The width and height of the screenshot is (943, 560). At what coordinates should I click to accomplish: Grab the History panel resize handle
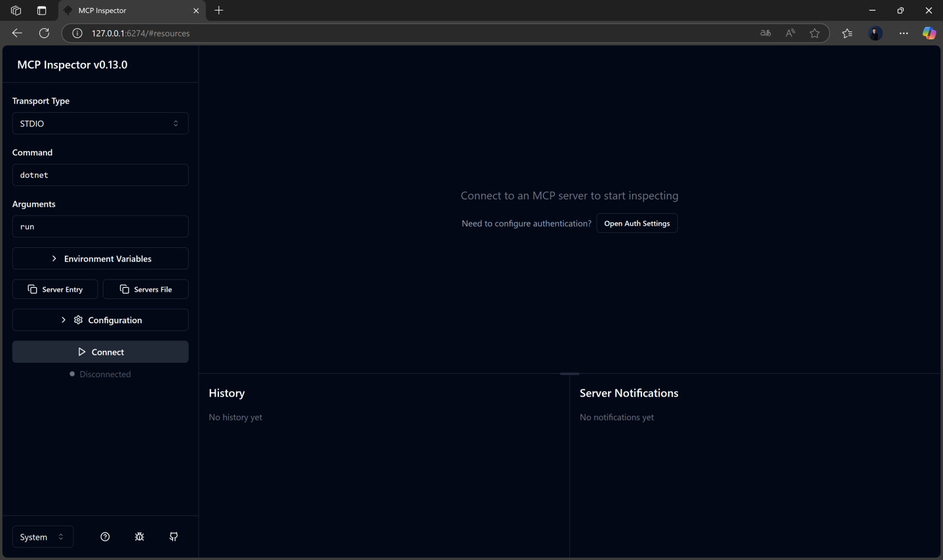tap(570, 374)
